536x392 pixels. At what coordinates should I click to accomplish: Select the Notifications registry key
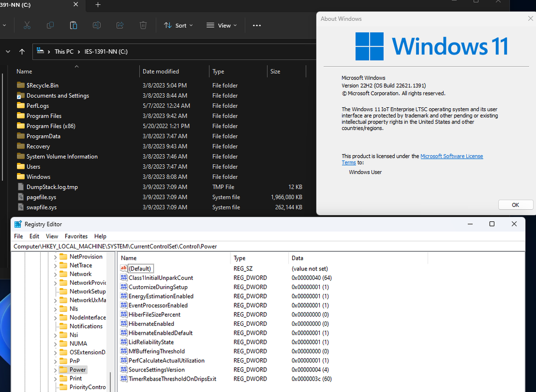tap(86, 326)
